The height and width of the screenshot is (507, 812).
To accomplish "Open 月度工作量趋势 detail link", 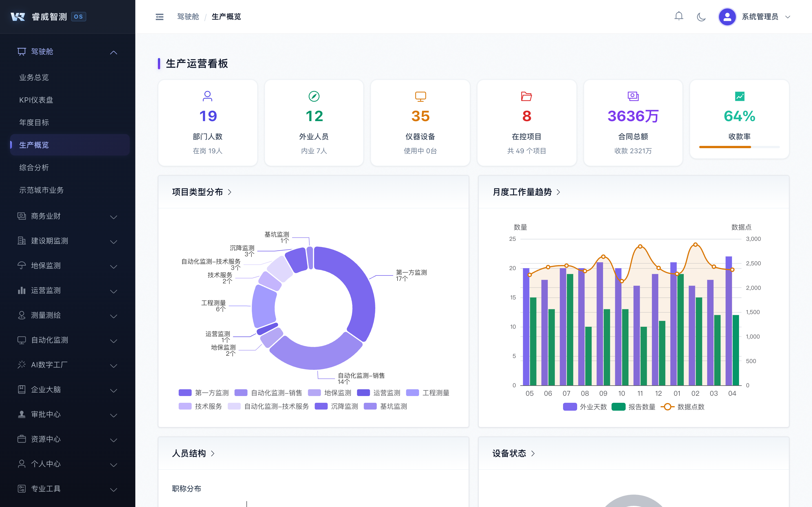I will 526,192.
